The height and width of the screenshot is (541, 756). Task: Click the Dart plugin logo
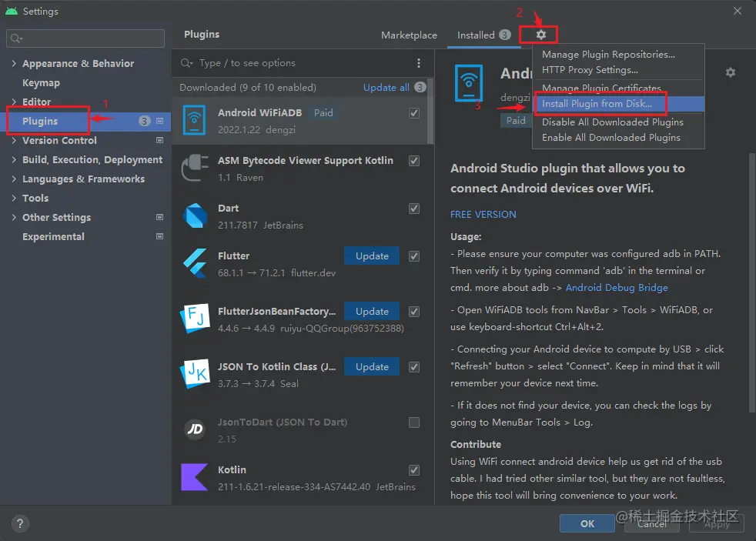[x=195, y=215]
